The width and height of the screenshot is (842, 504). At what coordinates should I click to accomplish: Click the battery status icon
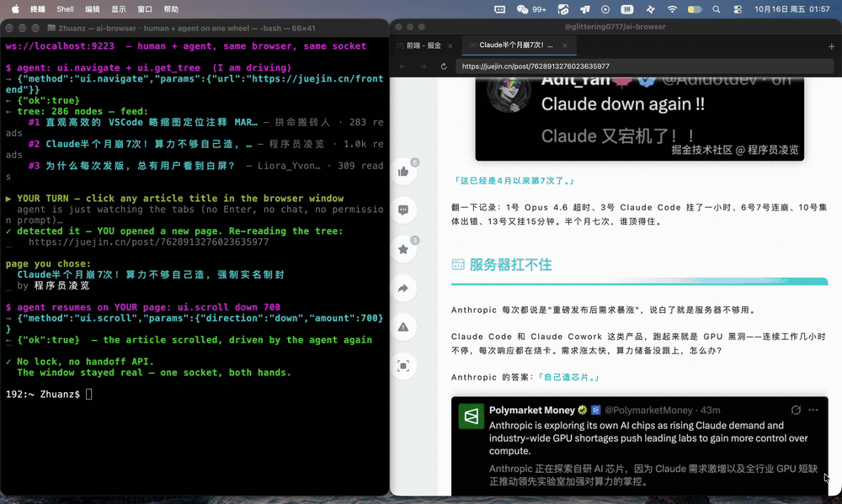pos(695,8)
